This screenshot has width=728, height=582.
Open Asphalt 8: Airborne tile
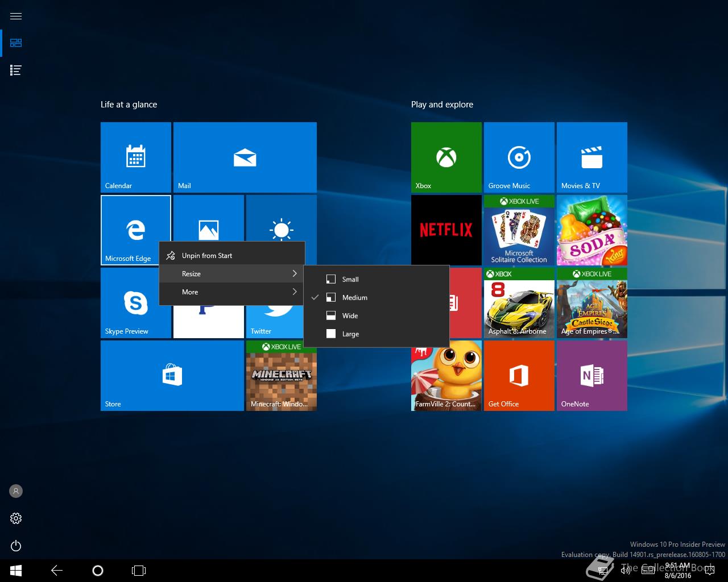[x=519, y=303]
